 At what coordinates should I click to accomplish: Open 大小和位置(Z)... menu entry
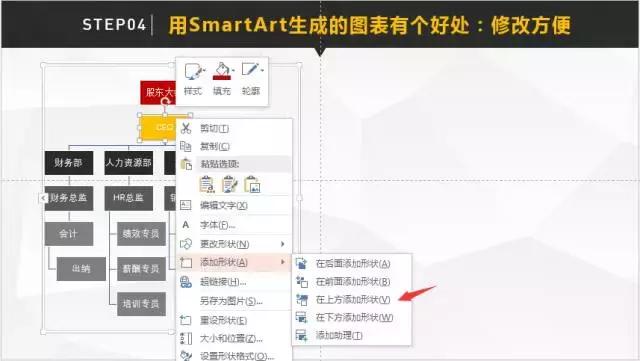click(231, 339)
